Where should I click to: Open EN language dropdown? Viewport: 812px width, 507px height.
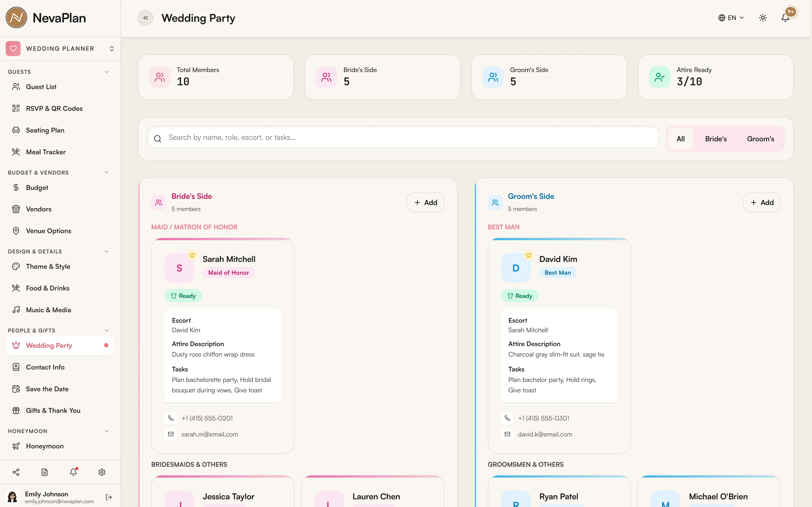coord(731,18)
